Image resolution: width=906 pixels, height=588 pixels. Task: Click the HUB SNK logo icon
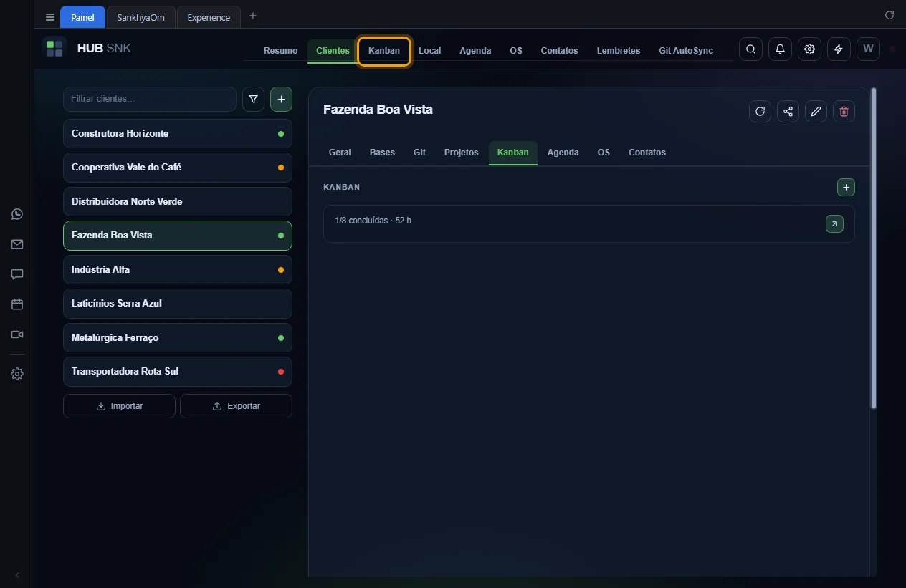pyautogui.click(x=54, y=49)
